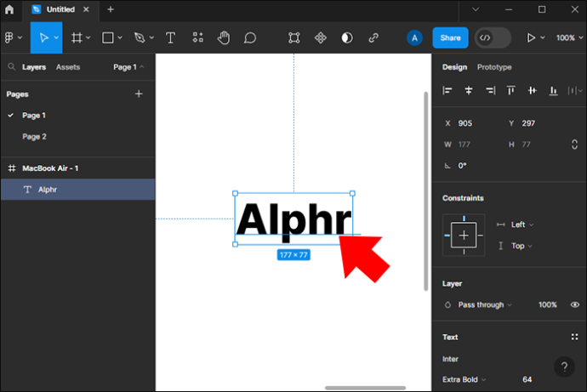Click the font size field 64
Image resolution: width=587 pixels, height=392 pixels.
tap(527, 379)
